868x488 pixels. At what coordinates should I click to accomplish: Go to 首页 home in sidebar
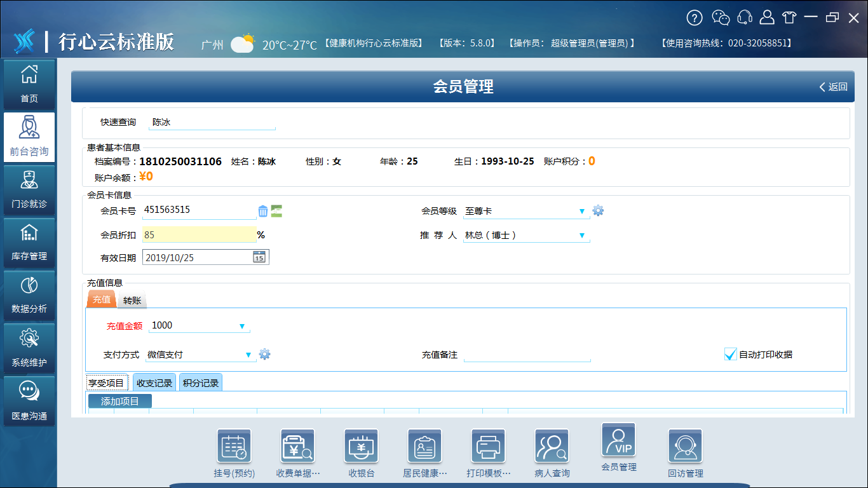point(29,85)
